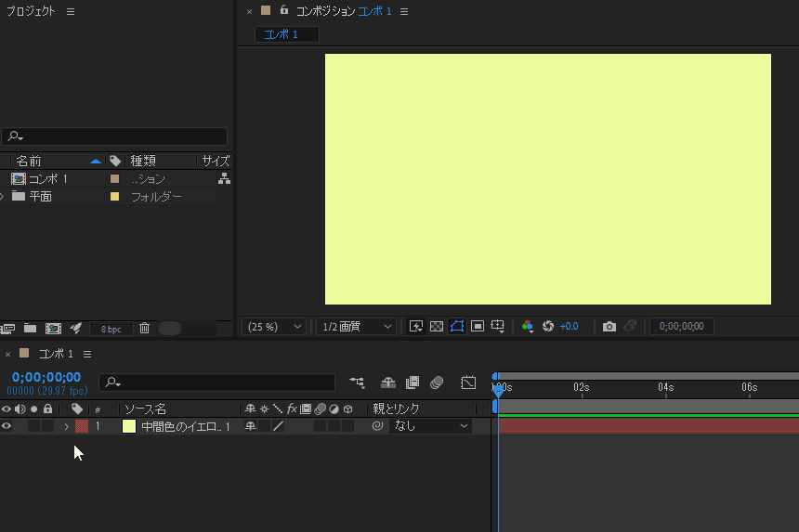Select コンポ 1 in project list

click(x=48, y=178)
